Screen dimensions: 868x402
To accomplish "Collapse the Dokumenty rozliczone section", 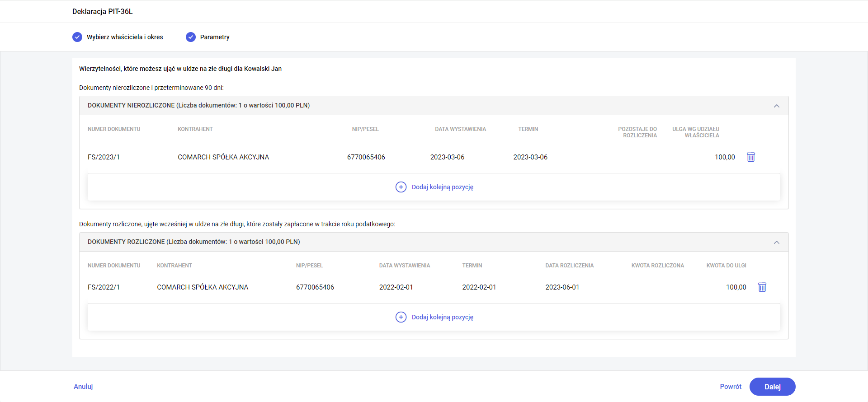I will coord(776,242).
